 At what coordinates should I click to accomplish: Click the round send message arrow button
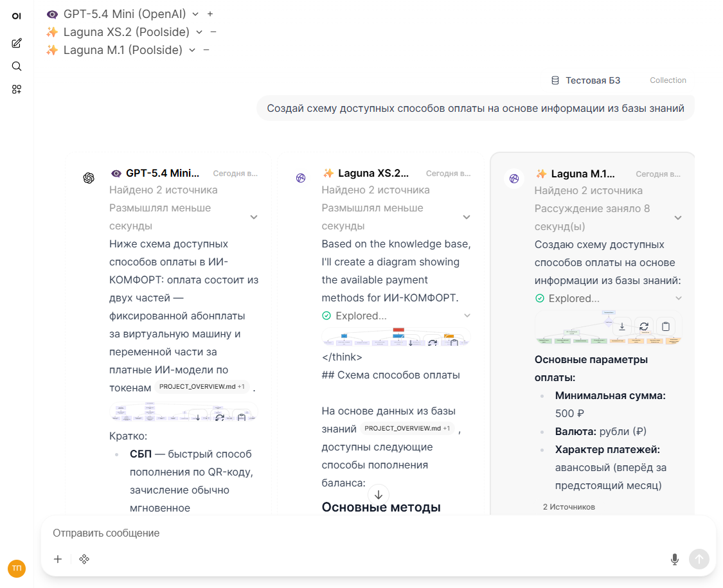[699, 560]
